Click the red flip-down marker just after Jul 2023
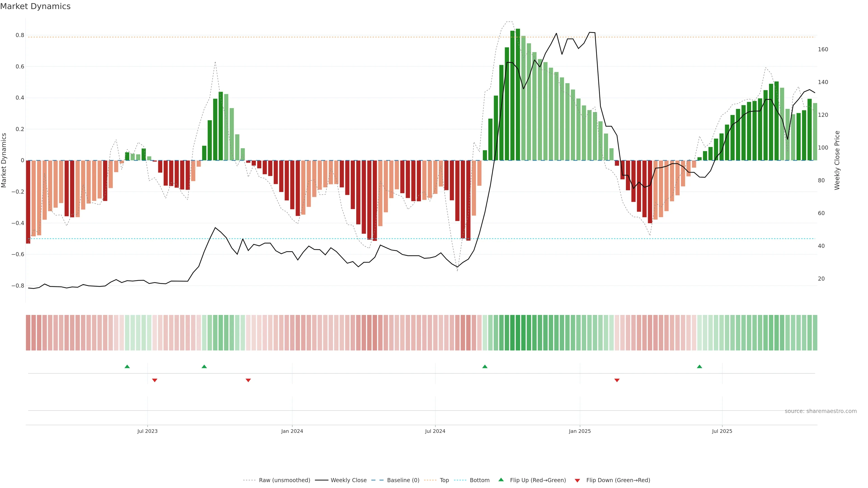 pyautogui.click(x=155, y=380)
